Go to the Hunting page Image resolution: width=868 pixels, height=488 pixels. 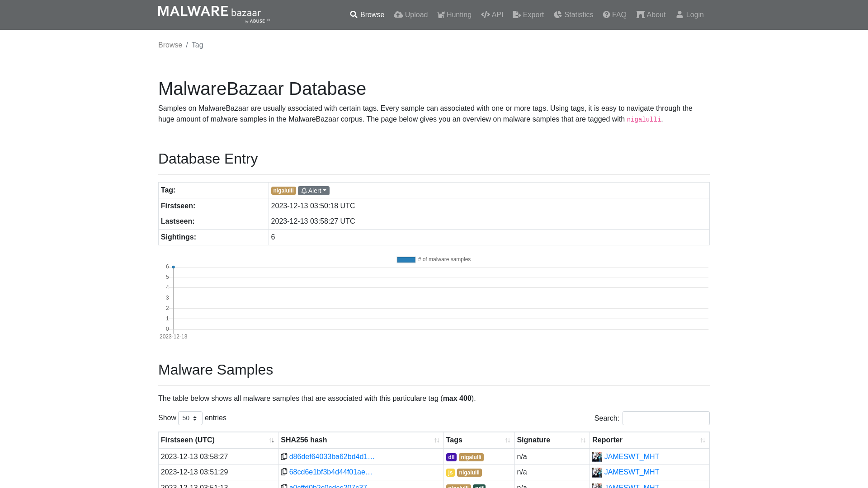coord(454,15)
